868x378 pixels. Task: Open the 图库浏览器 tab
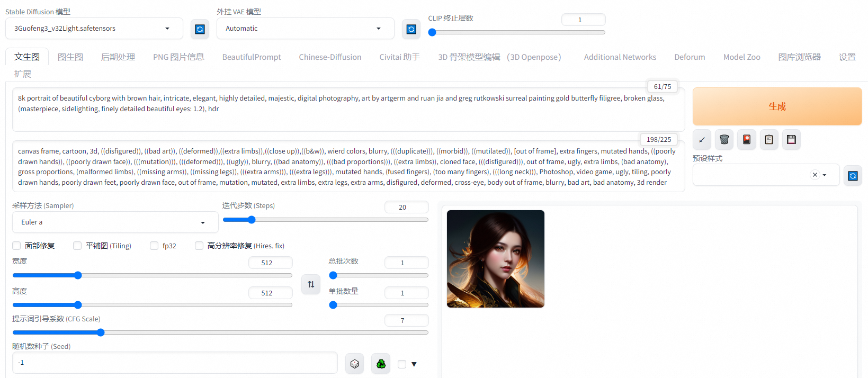click(x=800, y=57)
